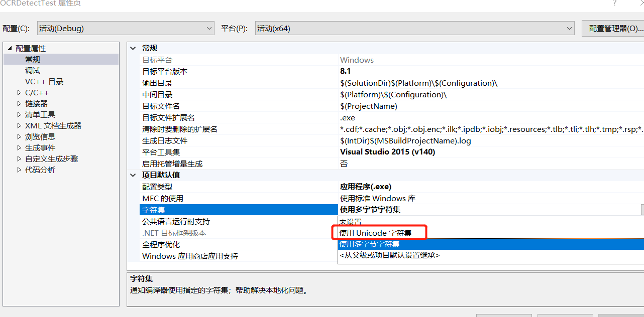The image size is (644, 317).
Task: Select the 浏览信息 tree item
Action: pos(40,136)
